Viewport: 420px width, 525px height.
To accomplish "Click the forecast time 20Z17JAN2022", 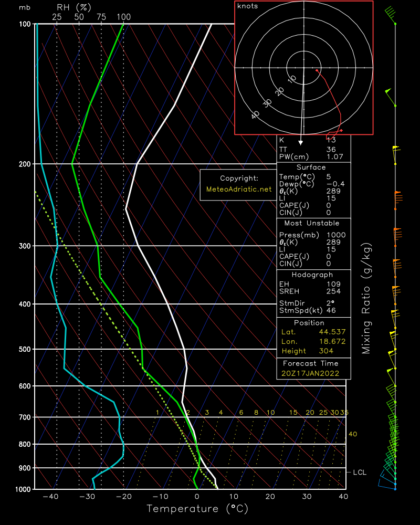I will [310, 373].
